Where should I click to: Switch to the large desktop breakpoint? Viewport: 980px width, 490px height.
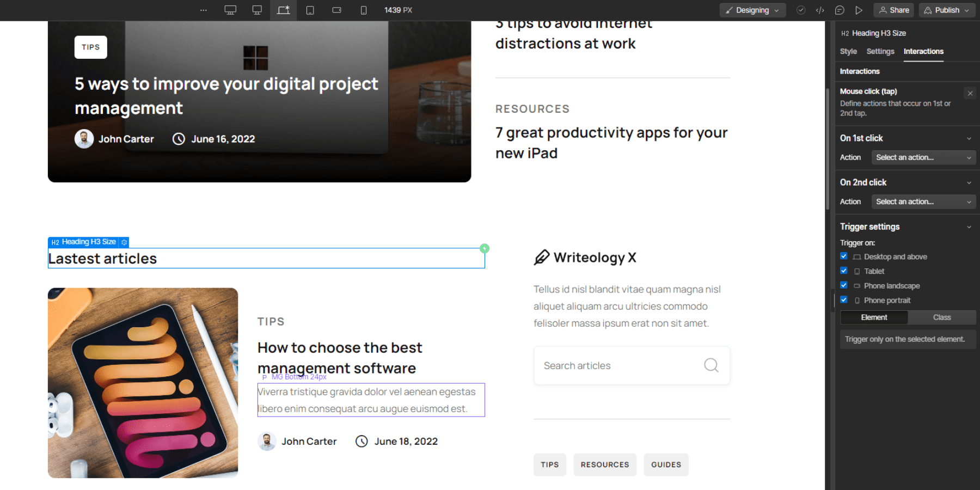coord(230,10)
